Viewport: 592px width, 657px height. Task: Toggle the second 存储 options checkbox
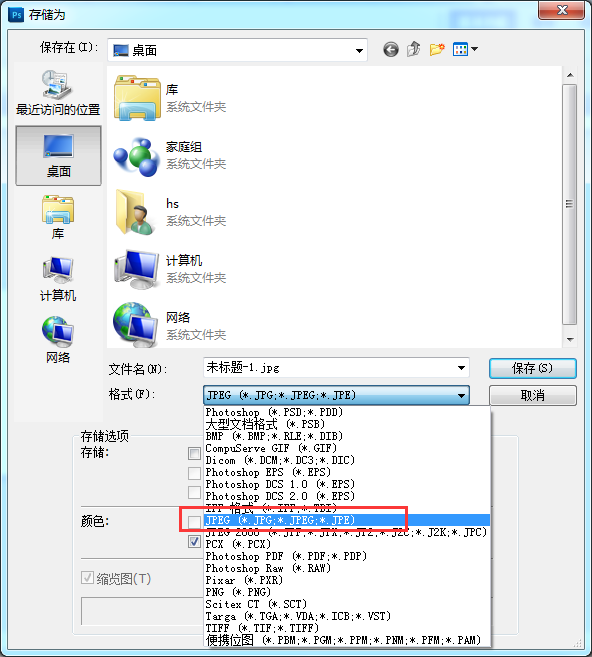click(194, 473)
